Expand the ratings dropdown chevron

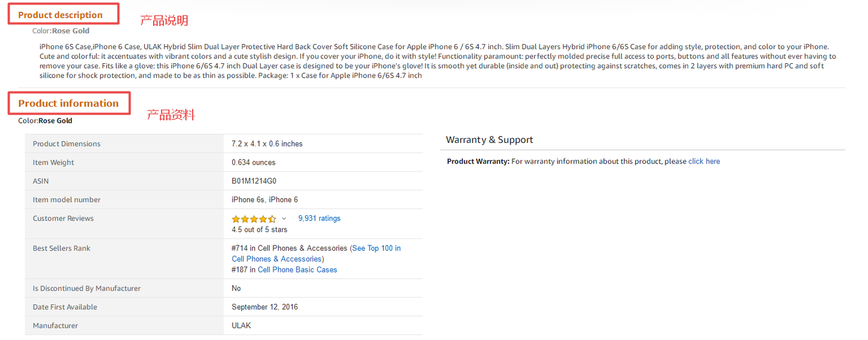coord(284,219)
